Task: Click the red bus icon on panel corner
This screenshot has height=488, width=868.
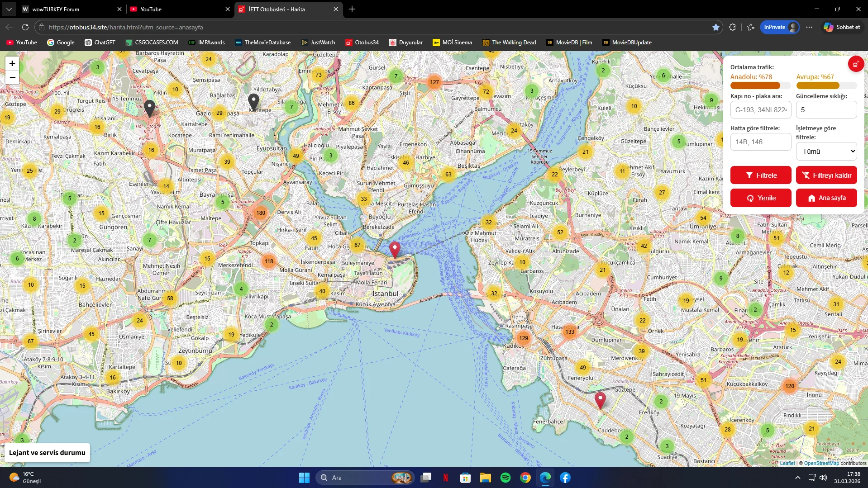Action: pyautogui.click(x=855, y=64)
